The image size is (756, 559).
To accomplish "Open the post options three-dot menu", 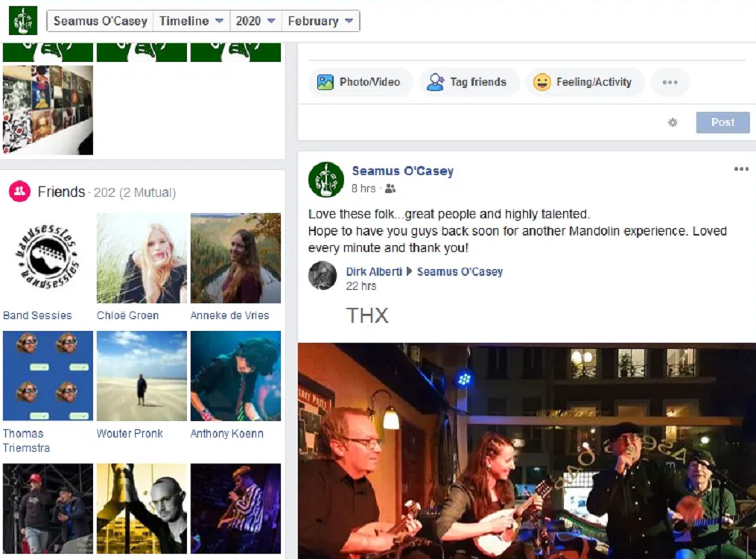I will [741, 169].
